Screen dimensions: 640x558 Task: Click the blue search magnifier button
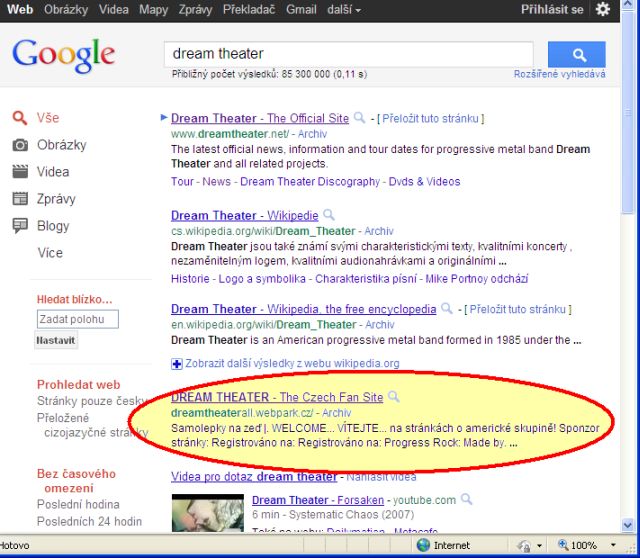[x=576, y=54]
